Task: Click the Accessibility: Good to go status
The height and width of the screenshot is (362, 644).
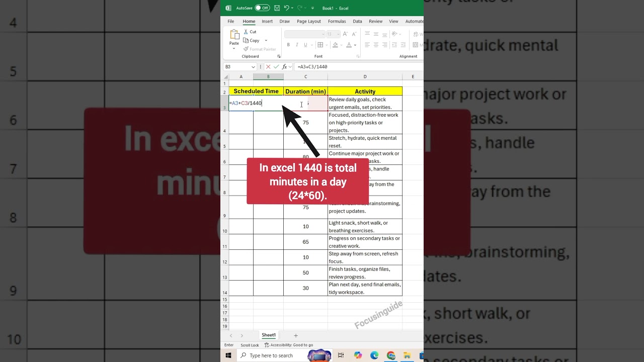Action: click(289, 345)
